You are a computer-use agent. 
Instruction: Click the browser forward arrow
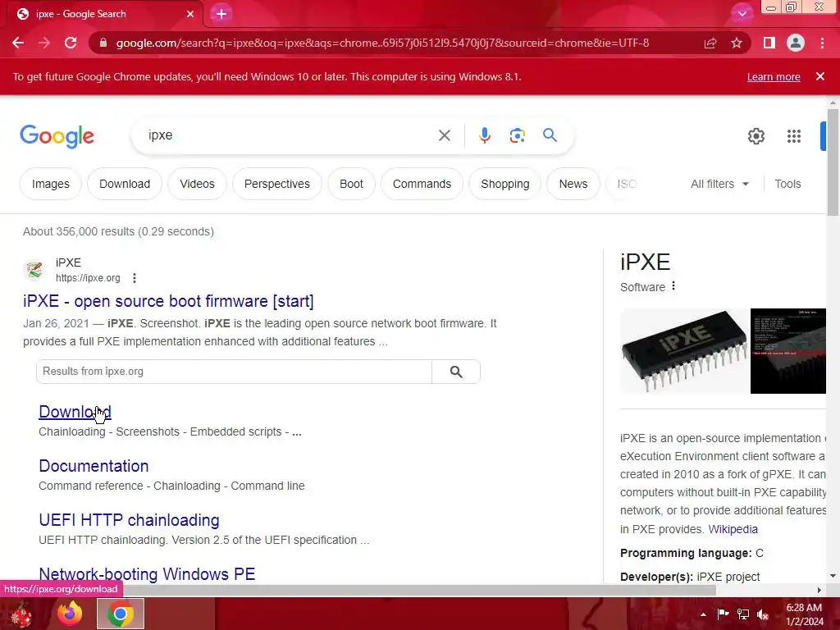point(44,43)
